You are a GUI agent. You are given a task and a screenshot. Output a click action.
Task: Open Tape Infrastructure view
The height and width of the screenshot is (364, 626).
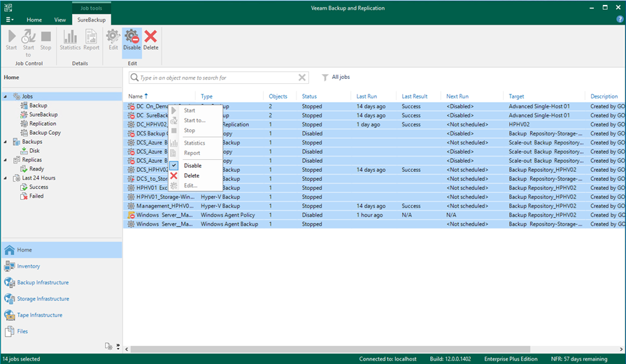pos(62,315)
